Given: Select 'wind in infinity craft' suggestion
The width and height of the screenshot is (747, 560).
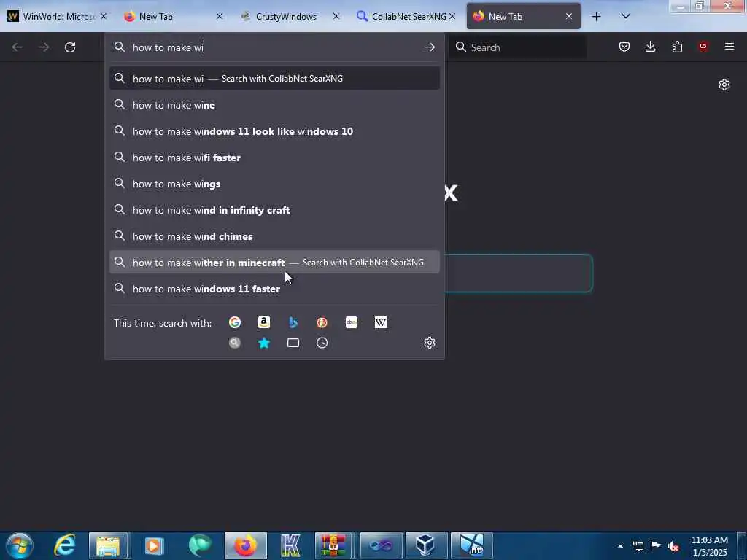Looking at the screenshot, I should click(x=274, y=210).
